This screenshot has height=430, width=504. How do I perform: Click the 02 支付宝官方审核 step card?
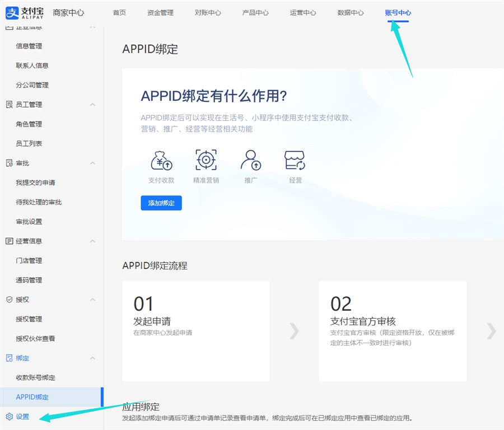[393, 331]
